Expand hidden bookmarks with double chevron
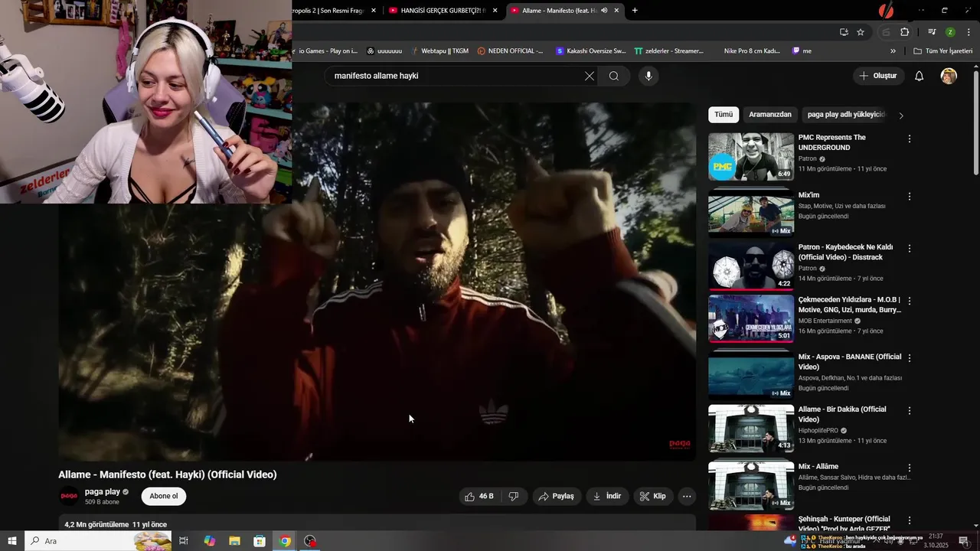Image resolution: width=980 pixels, height=551 pixels. (x=893, y=51)
